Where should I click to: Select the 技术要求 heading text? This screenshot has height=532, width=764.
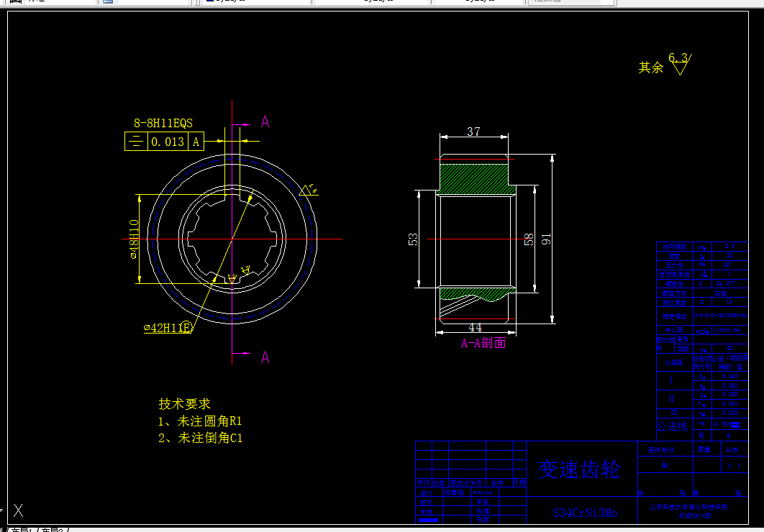click(184, 404)
